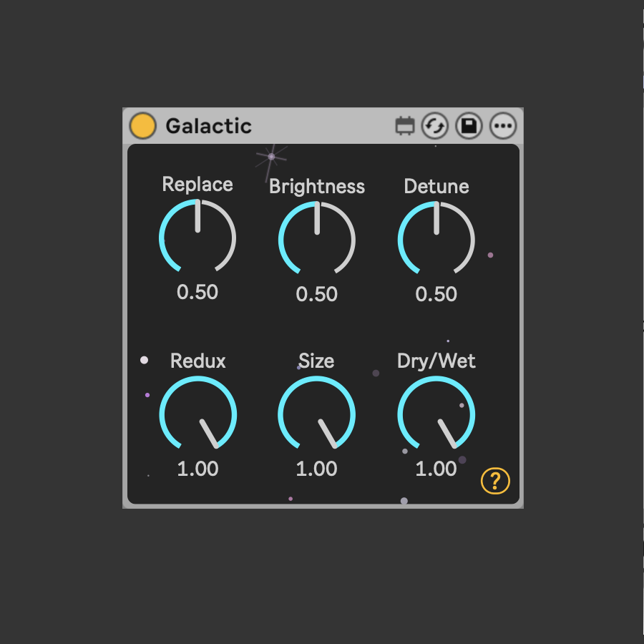Click the save preset disk icon
This screenshot has width=644, height=644.
click(x=469, y=127)
